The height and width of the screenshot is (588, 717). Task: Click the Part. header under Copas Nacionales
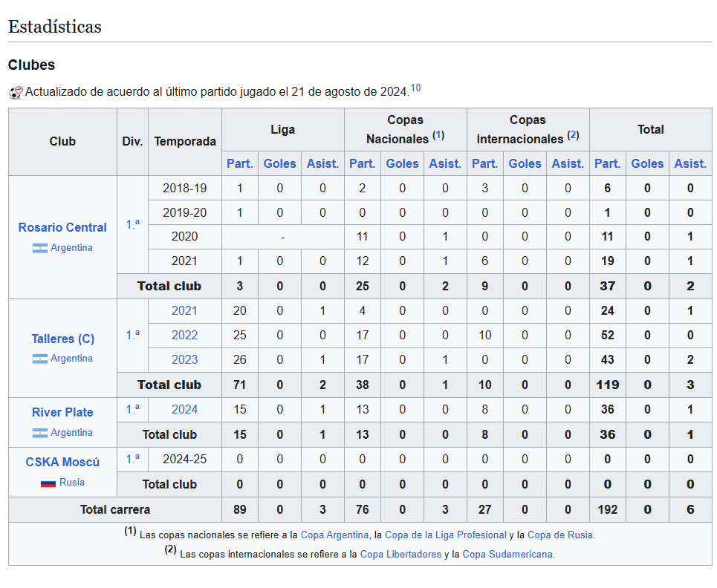(362, 163)
